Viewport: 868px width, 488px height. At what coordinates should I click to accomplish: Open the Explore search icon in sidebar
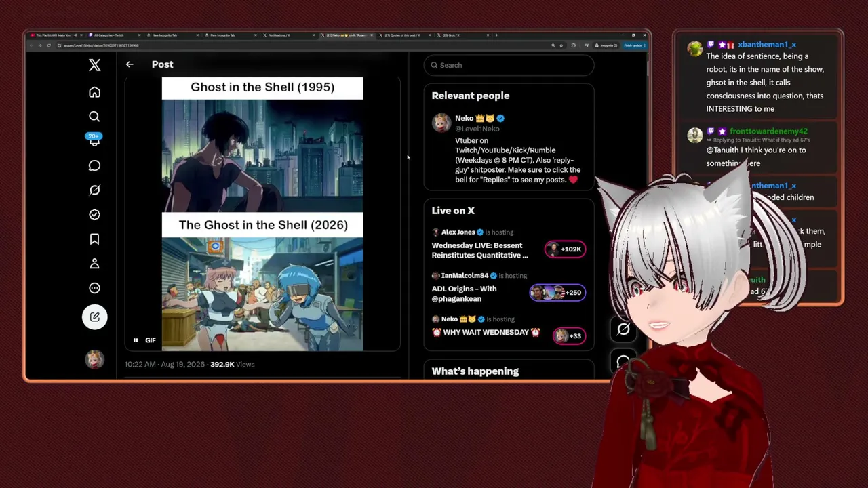pos(94,117)
